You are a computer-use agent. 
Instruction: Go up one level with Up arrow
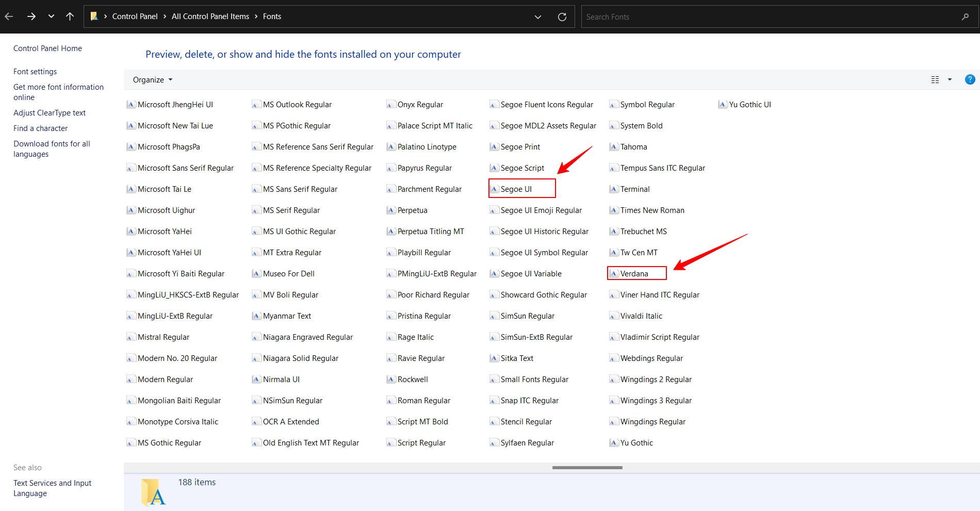click(70, 17)
